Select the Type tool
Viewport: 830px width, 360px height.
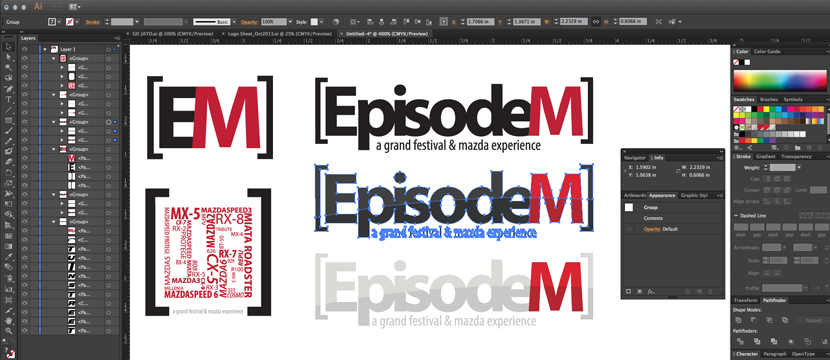coord(8,99)
